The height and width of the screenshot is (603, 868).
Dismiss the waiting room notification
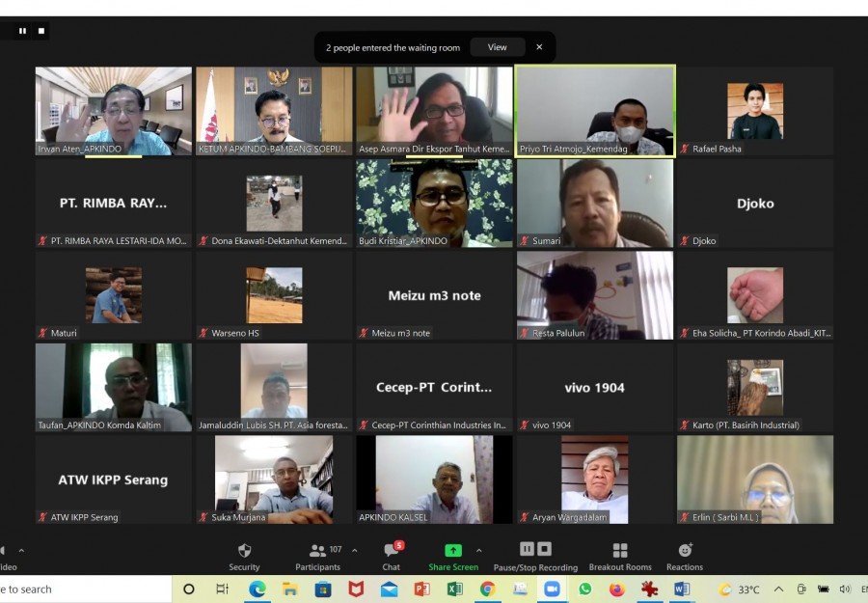(539, 47)
